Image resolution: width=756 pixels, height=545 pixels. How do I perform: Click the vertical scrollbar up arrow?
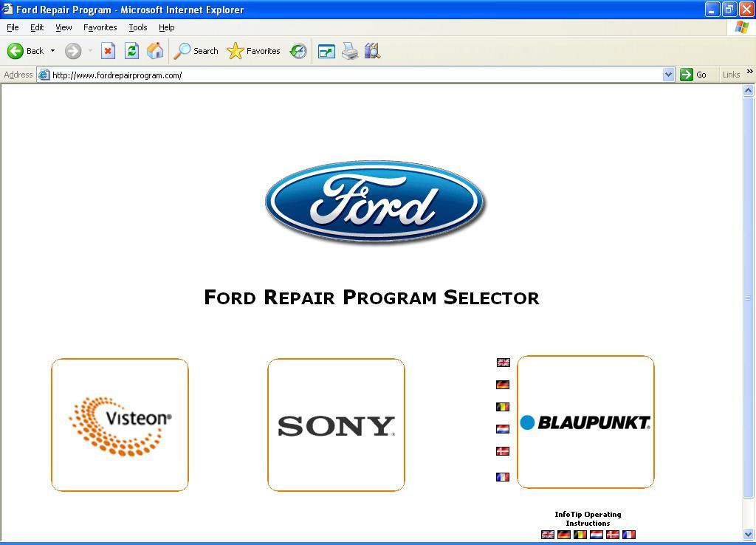point(749,90)
